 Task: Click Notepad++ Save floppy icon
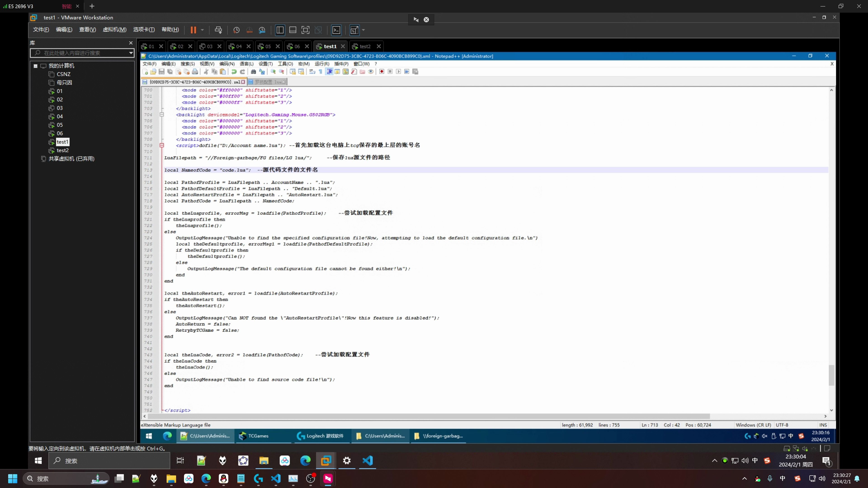click(x=161, y=71)
